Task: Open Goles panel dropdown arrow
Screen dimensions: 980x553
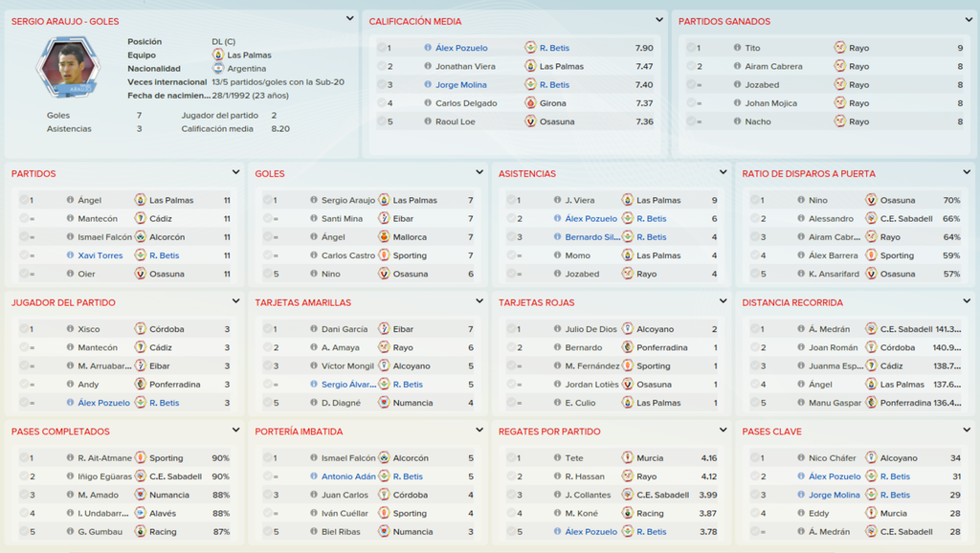Action: pos(479,172)
